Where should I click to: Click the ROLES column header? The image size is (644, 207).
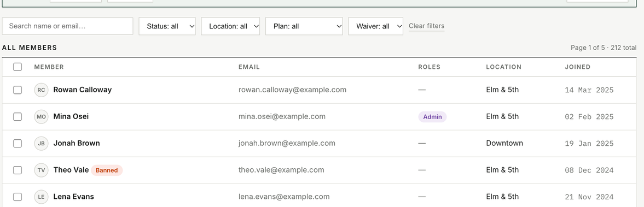click(429, 67)
